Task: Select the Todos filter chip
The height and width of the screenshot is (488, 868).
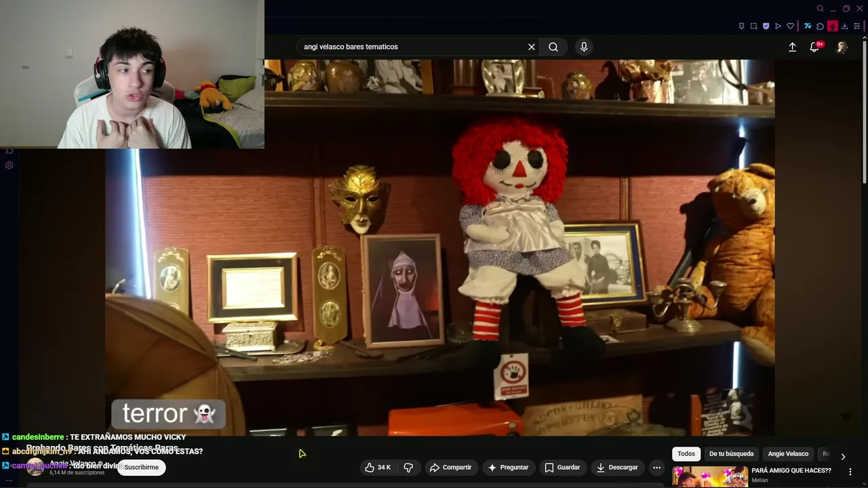Action: [686, 453]
